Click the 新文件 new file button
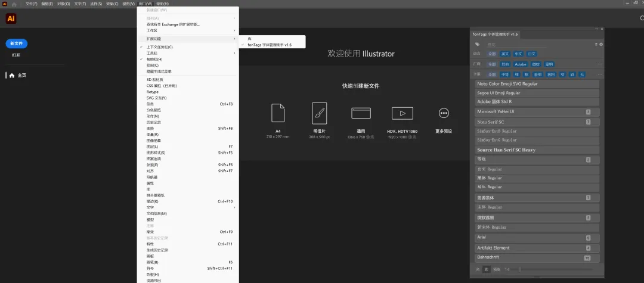 coord(17,43)
